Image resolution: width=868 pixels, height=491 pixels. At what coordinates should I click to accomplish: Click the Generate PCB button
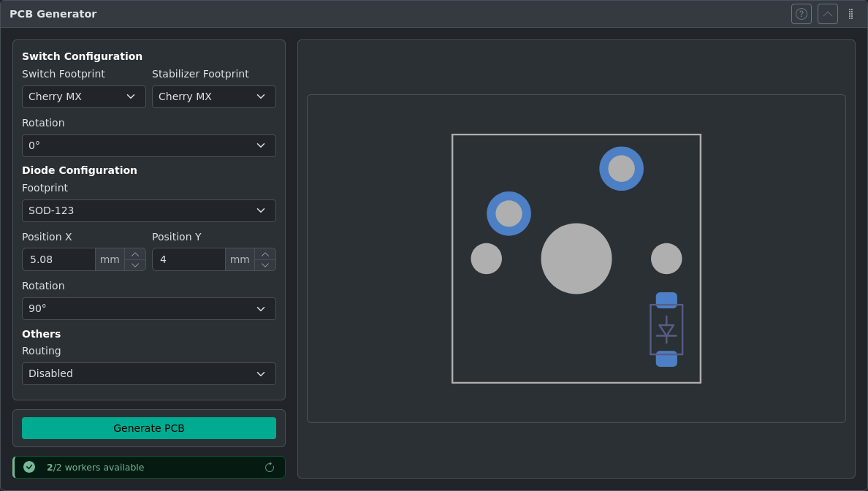(148, 428)
